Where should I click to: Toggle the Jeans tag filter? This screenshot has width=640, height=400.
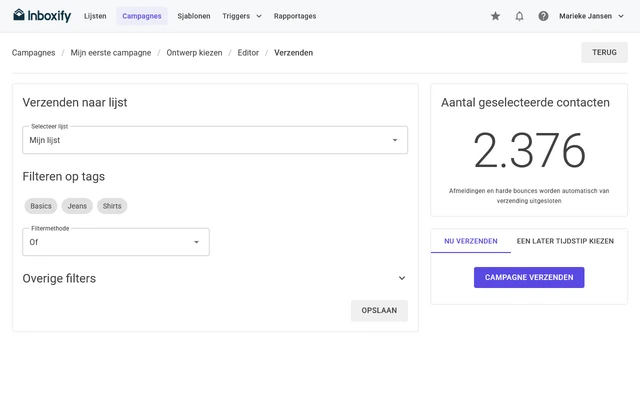[x=77, y=206]
